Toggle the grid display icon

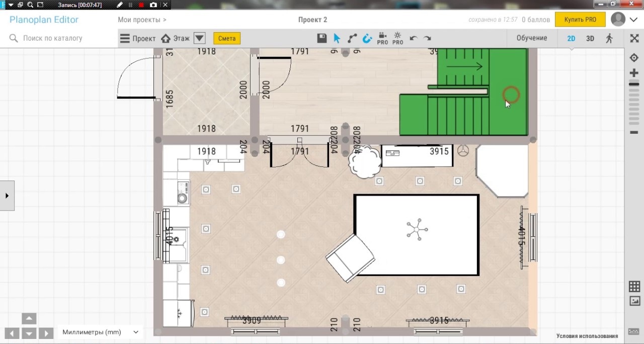[x=634, y=287]
